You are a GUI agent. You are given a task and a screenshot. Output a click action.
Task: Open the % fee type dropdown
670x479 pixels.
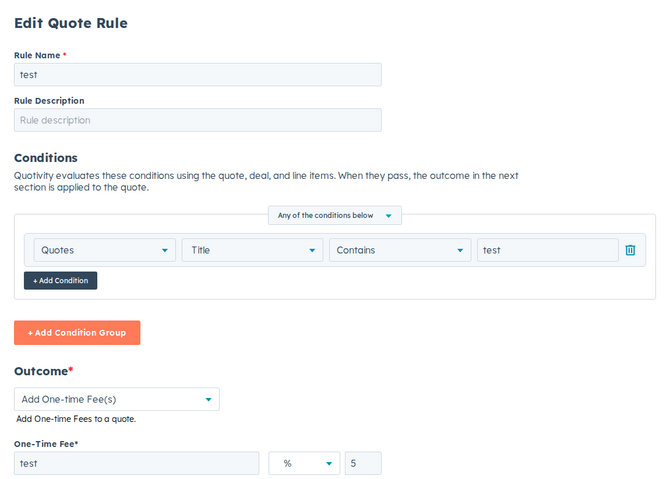click(x=304, y=463)
